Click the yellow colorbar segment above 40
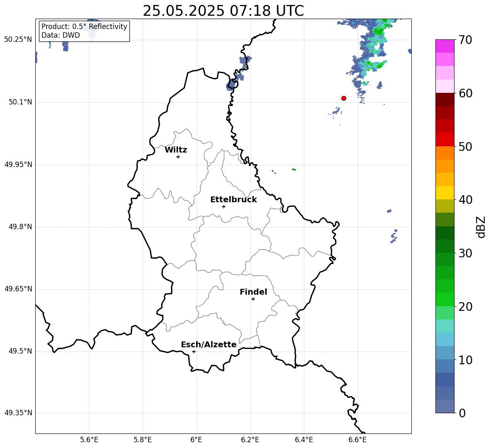The height and width of the screenshot is (448, 491). (445, 193)
